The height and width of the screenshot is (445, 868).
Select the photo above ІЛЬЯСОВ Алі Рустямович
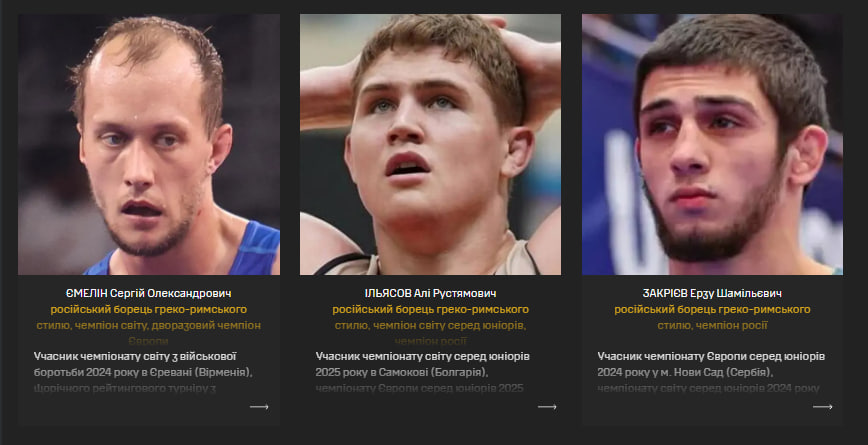pos(431,144)
